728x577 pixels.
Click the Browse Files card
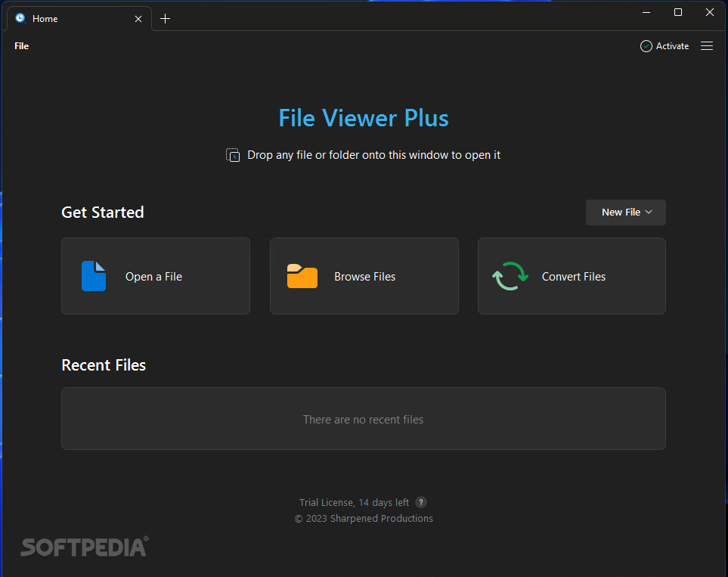coord(364,276)
